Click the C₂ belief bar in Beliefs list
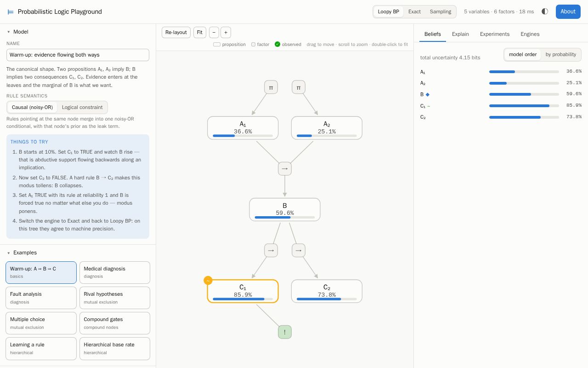Image resolution: width=588 pixels, height=368 pixels. [x=524, y=117]
